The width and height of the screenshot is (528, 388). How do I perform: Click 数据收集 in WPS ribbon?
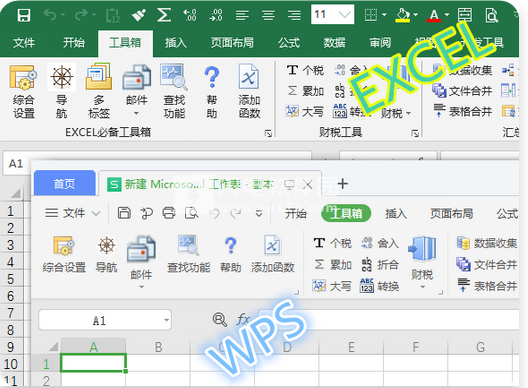click(487, 243)
